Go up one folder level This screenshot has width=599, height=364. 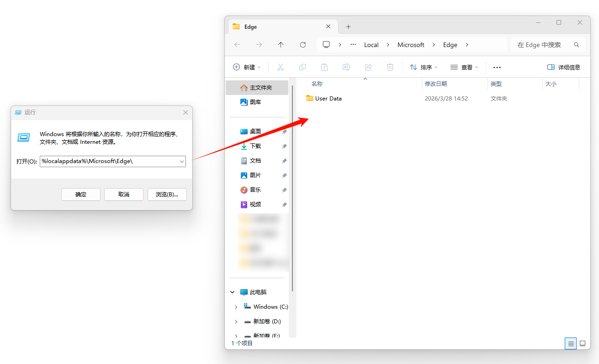pyautogui.click(x=281, y=45)
